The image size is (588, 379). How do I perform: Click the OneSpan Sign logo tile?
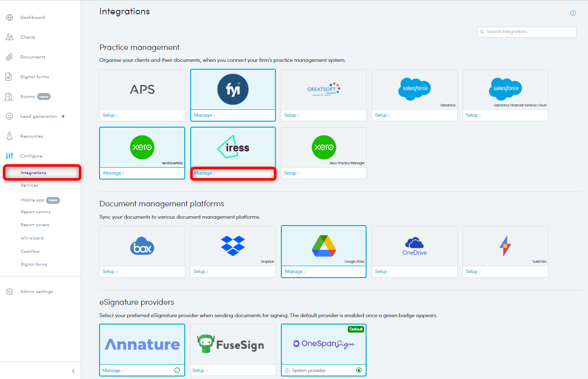coord(323,344)
